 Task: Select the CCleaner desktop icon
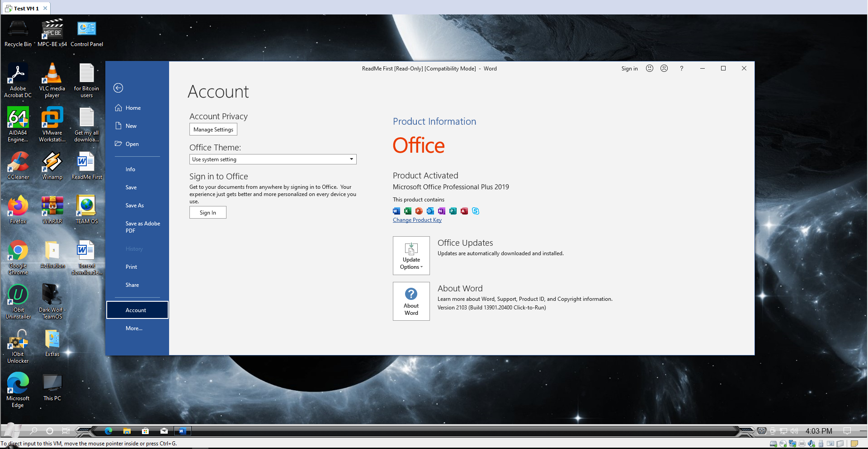(x=18, y=166)
